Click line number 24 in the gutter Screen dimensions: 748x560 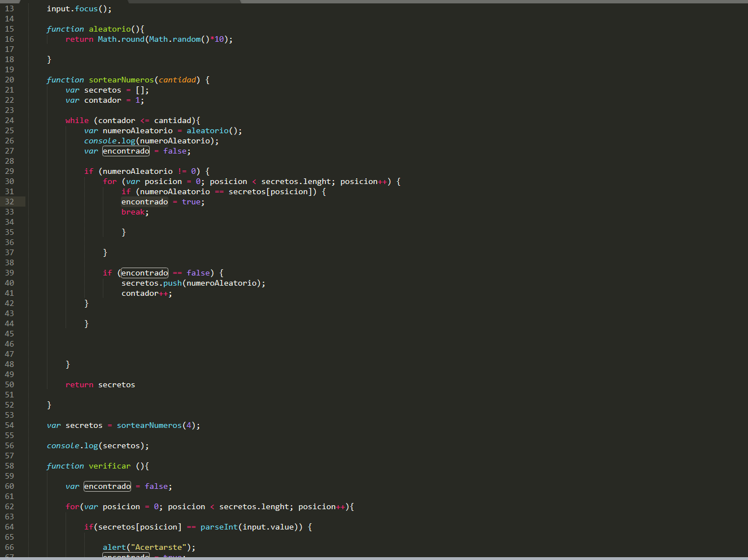(x=10, y=120)
